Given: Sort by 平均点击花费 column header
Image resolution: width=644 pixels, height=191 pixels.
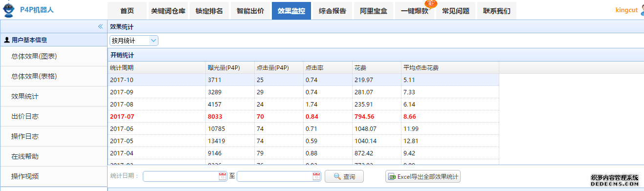Looking at the screenshot, I should click(x=450, y=67).
